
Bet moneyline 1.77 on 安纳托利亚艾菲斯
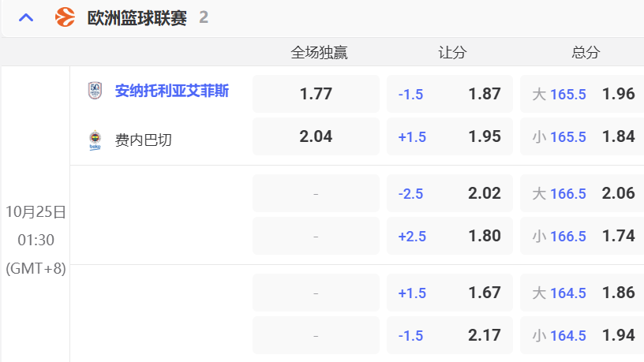[316, 94]
